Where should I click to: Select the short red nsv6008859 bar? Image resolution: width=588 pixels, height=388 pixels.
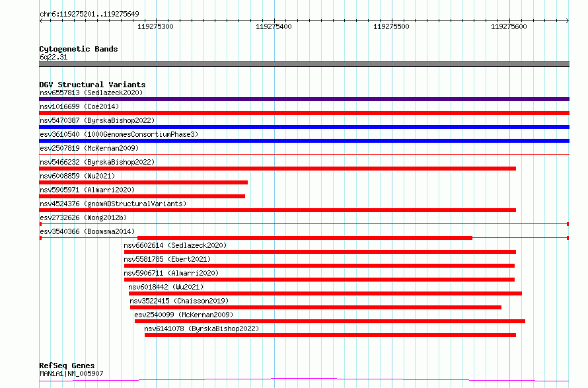pos(143,182)
